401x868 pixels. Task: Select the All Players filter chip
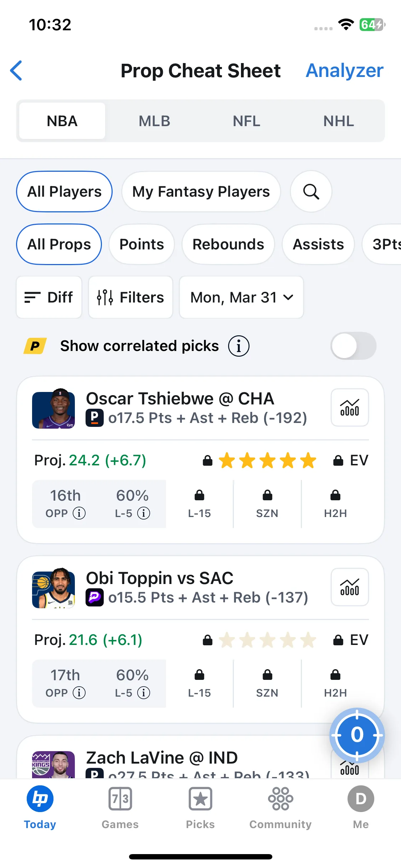65,192
